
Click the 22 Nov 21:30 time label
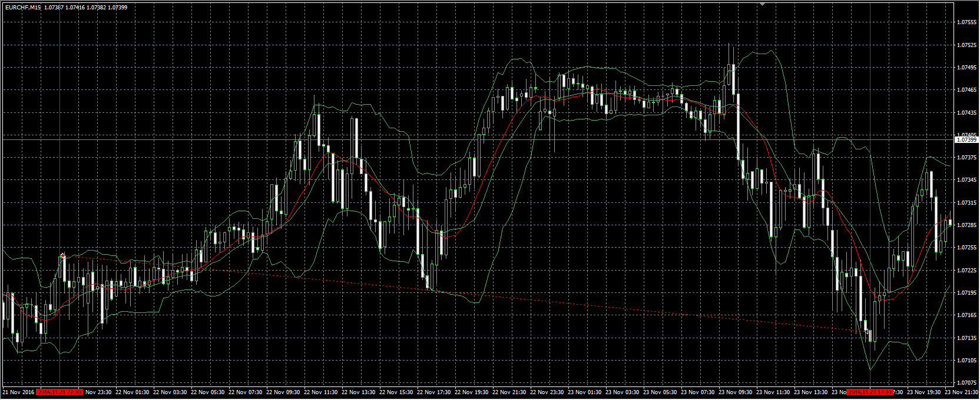[x=509, y=392]
